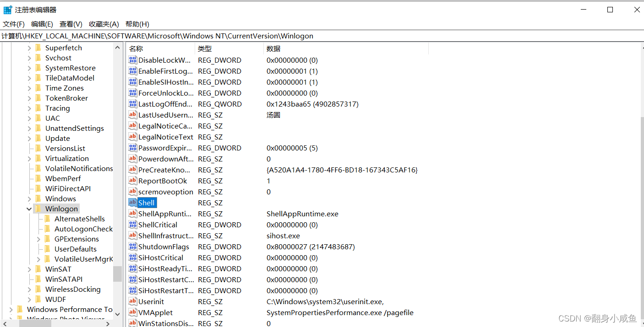Select the ShellCritical value name
Image resolution: width=644 pixels, height=327 pixels.
[x=158, y=225]
